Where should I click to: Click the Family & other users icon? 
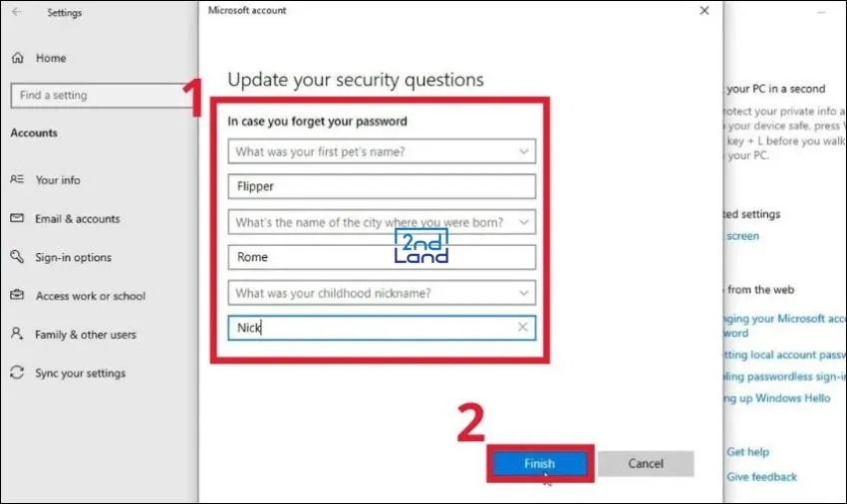[x=17, y=335]
